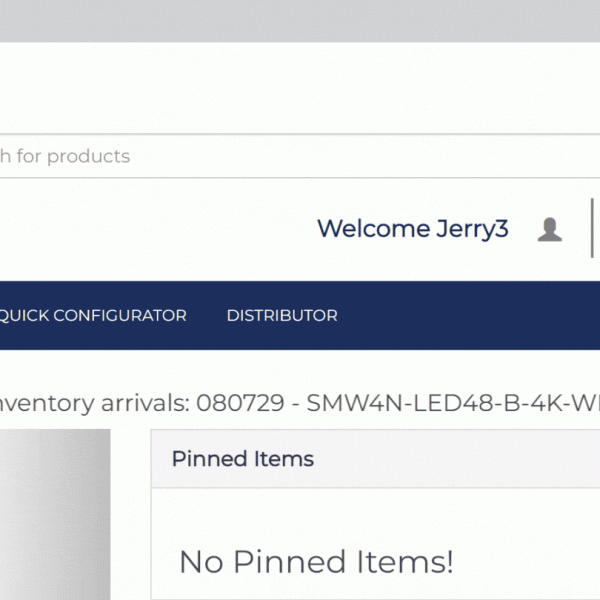
Task: Click the No Pinned Items! message
Action: pos(316,562)
